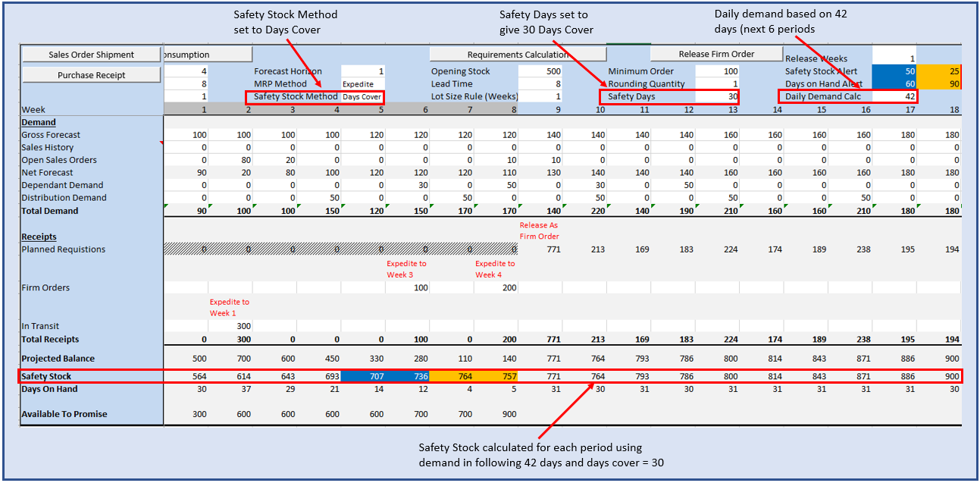The image size is (980, 483).
Task: Select the Rounding Quantity value cell
Action: pyautogui.click(x=718, y=84)
